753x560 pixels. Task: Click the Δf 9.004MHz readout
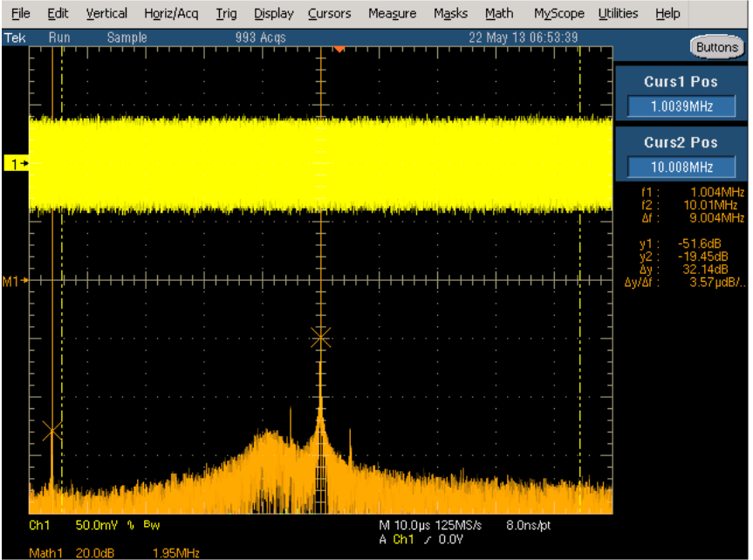click(693, 218)
